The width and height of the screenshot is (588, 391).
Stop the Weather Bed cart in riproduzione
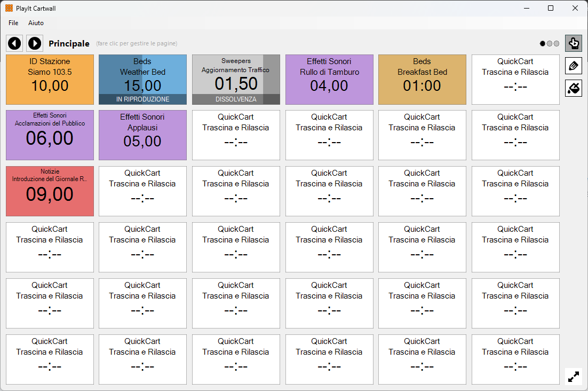(142, 80)
